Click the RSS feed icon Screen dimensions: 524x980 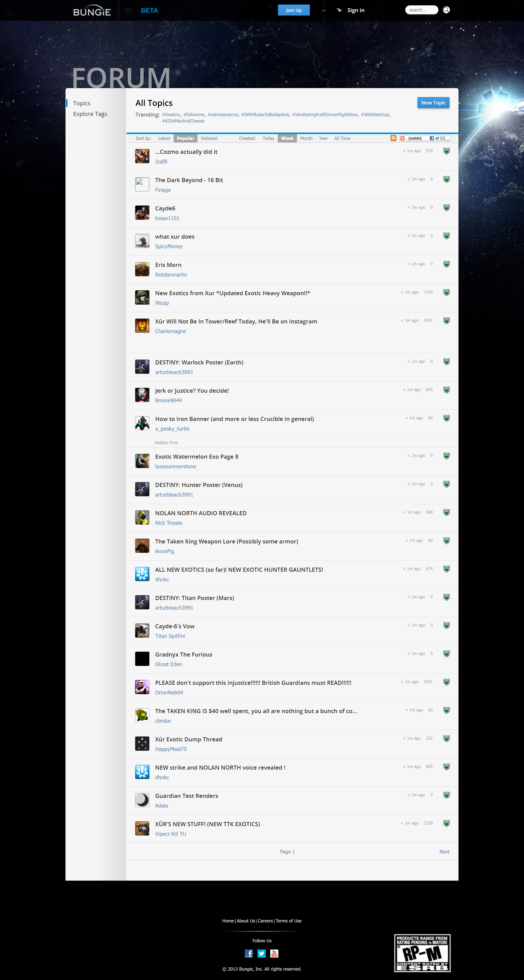pyautogui.click(x=393, y=138)
